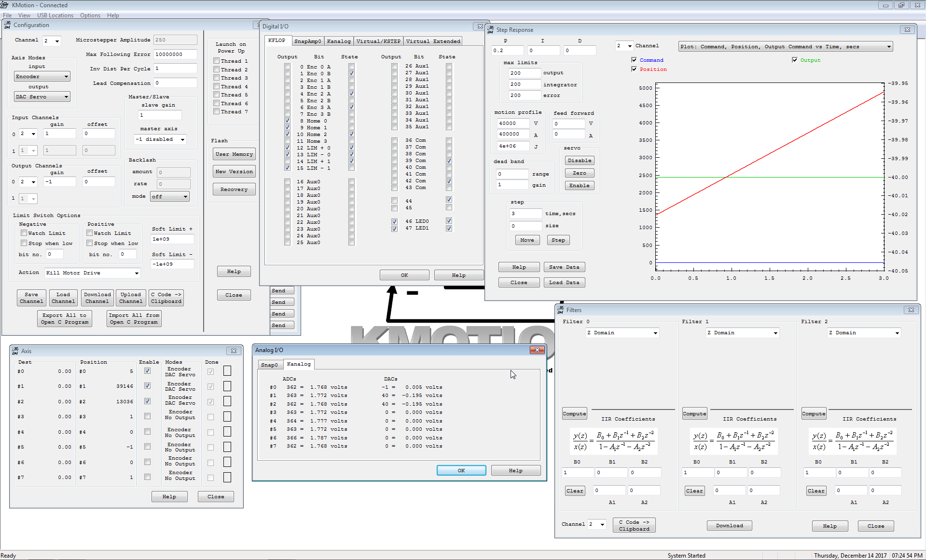Click the Filters window title icon

coord(560,310)
